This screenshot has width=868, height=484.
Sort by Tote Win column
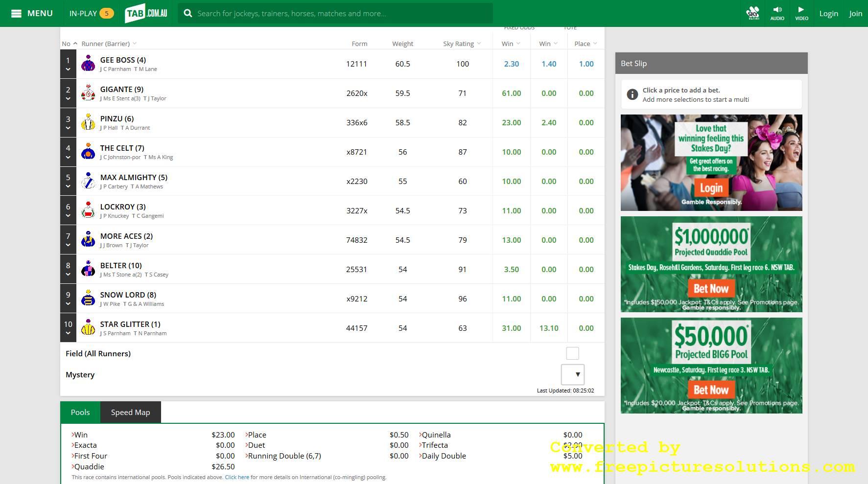coord(548,44)
